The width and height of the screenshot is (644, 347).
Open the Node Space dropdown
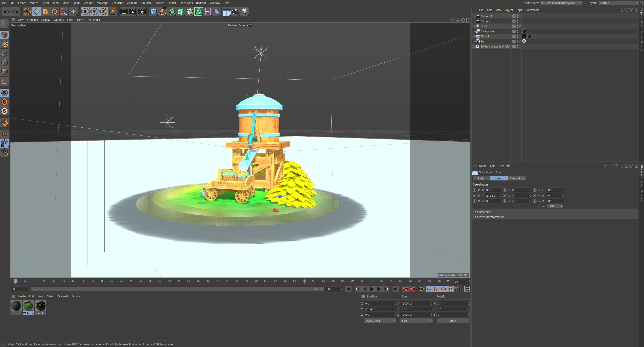(561, 3)
